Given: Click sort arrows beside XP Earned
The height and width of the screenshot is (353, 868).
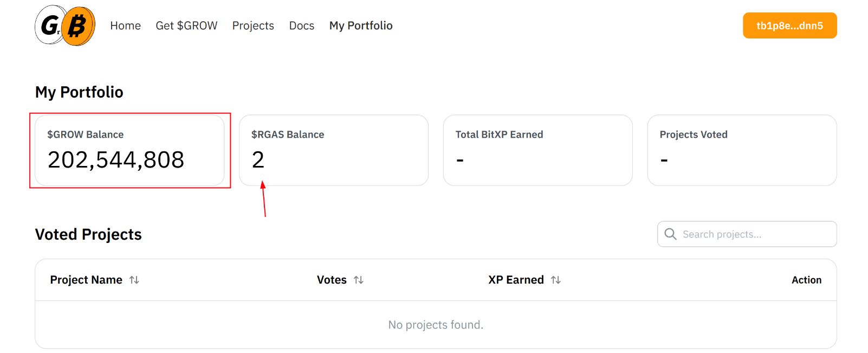Looking at the screenshot, I should (x=556, y=280).
